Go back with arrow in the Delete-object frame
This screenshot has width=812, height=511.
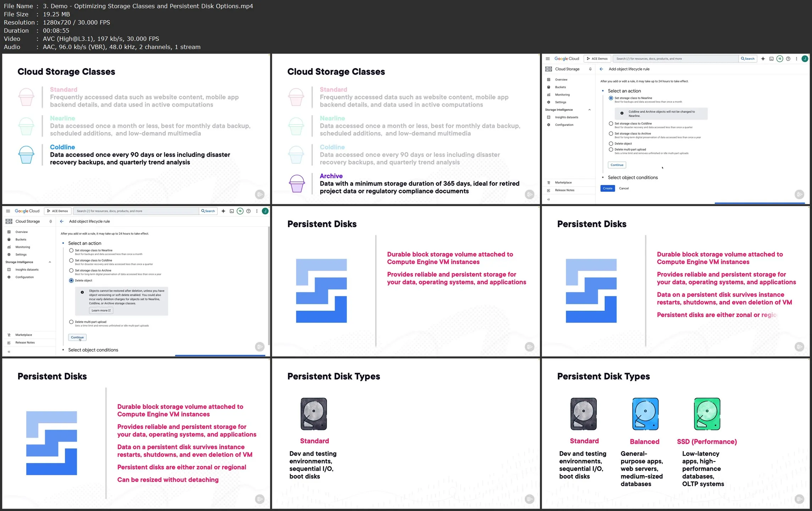(62, 222)
